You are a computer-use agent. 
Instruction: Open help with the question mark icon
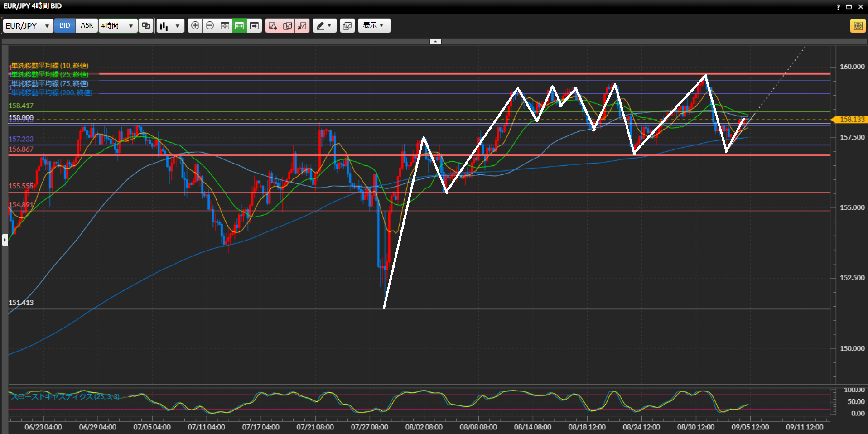point(838,7)
